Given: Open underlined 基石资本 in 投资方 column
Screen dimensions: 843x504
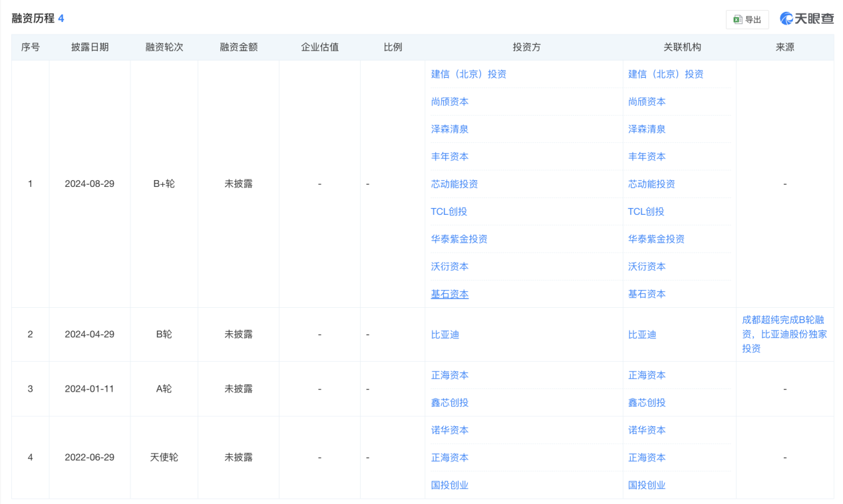Looking at the screenshot, I should pos(450,294).
